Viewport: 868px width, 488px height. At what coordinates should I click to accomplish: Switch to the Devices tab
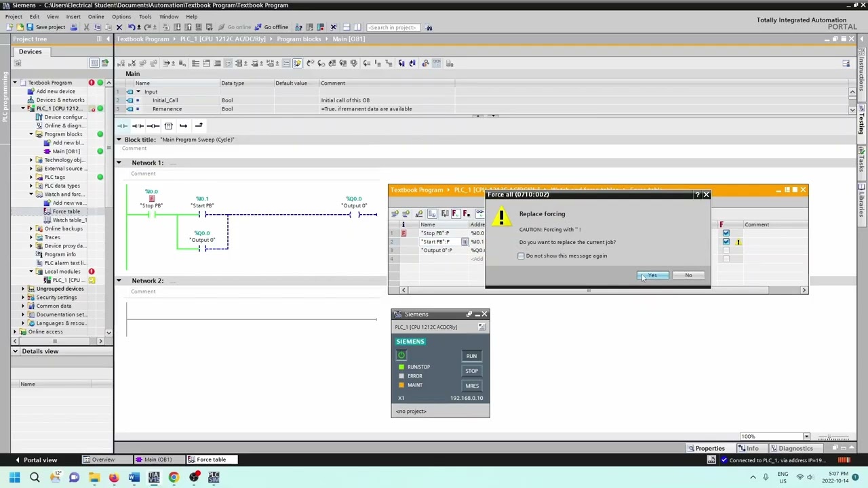tap(30, 52)
